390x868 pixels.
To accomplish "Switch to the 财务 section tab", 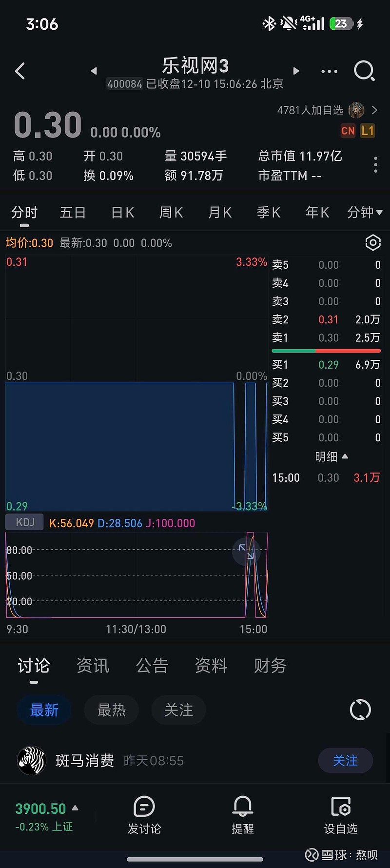I will [x=270, y=666].
